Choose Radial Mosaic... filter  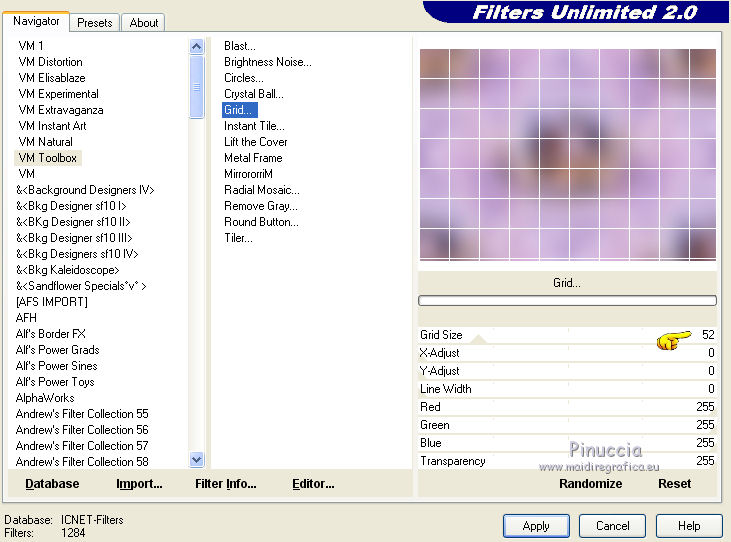[x=262, y=190]
